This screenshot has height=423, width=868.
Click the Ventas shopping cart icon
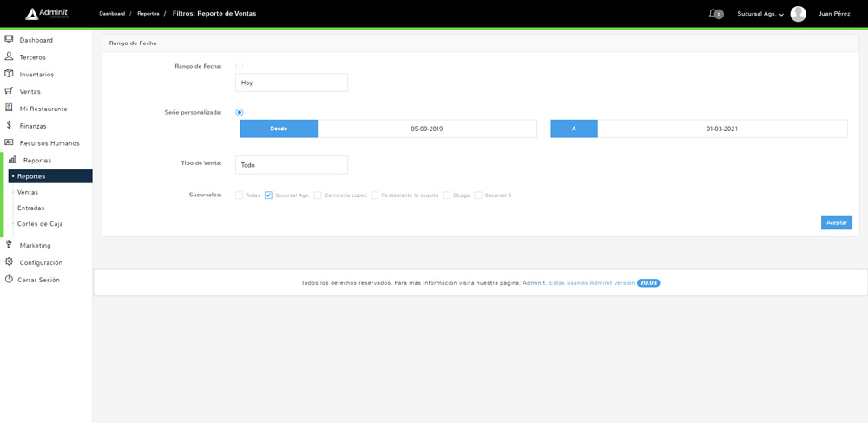9,91
